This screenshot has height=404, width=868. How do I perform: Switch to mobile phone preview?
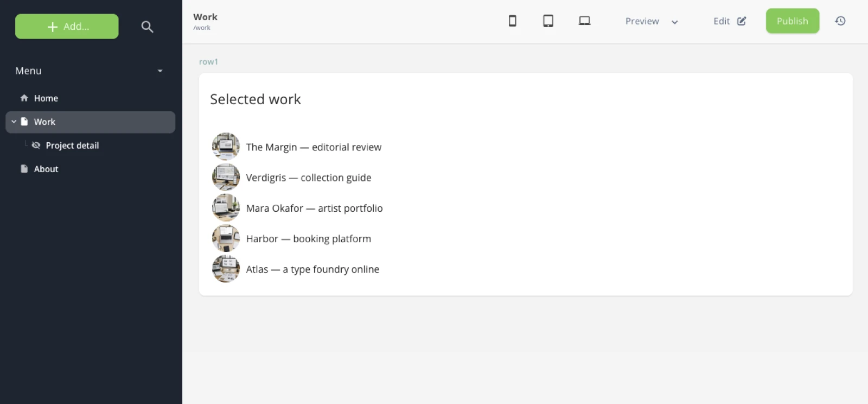(x=512, y=21)
